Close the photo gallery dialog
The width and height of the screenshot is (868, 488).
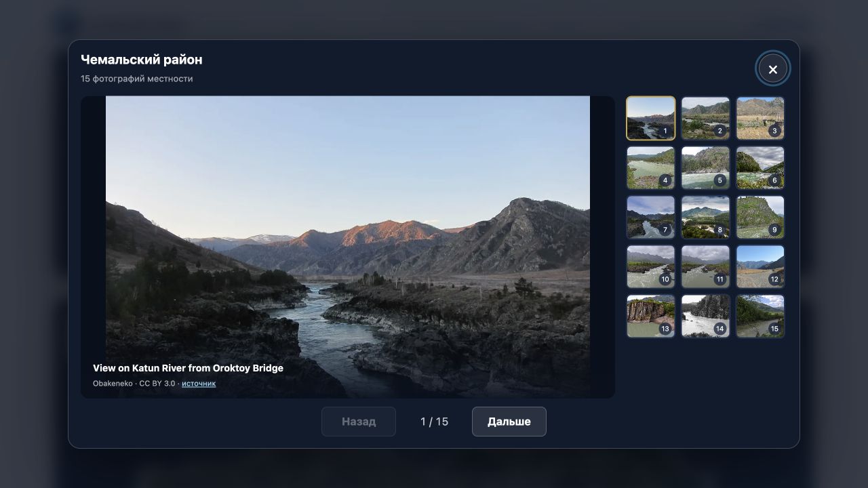point(772,69)
